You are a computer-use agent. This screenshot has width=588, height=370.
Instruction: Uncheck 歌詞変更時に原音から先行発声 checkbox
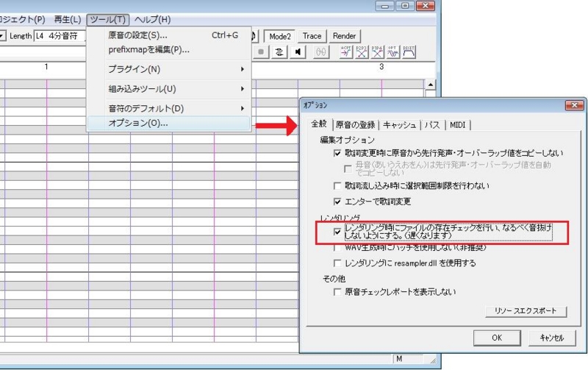tap(337, 153)
